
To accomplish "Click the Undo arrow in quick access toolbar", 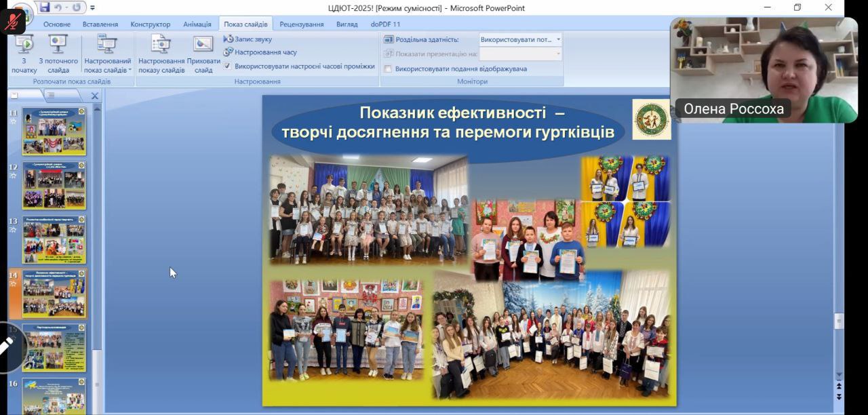I will point(60,7).
